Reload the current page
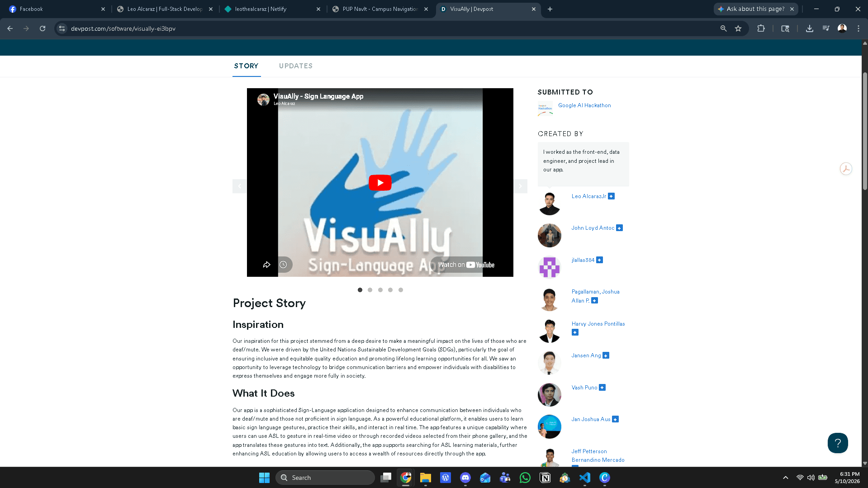Screen dimensions: 868x488 [x=43, y=28]
